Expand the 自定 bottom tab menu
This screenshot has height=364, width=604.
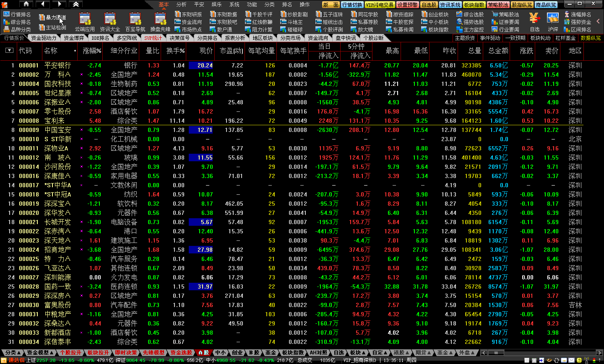tap(380, 353)
